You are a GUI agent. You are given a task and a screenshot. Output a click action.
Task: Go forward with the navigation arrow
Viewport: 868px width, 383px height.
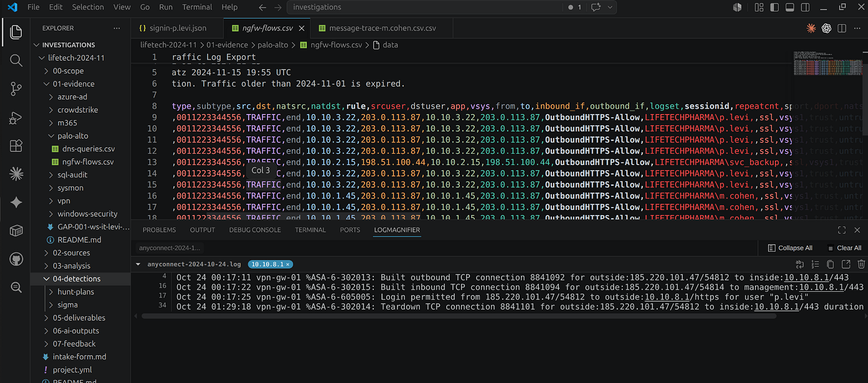[x=278, y=7]
